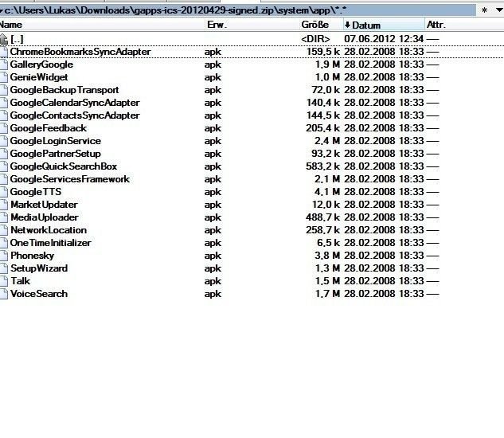Click the 07.06.2012 12:34 date cell
504x438 pixels.
coord(384,39)
